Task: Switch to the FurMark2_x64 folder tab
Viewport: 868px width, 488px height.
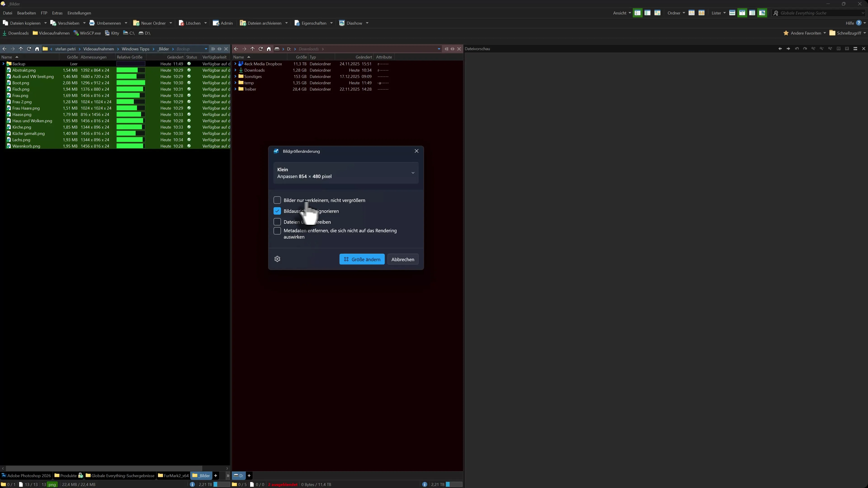Action: [173, 476]
